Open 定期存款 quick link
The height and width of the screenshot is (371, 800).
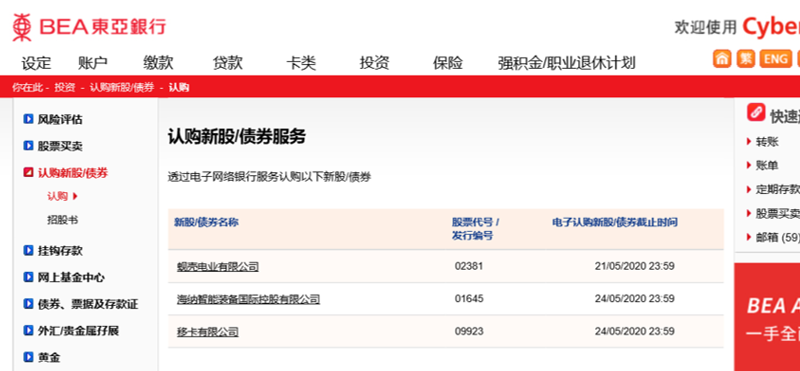click(x=778, y=189)
